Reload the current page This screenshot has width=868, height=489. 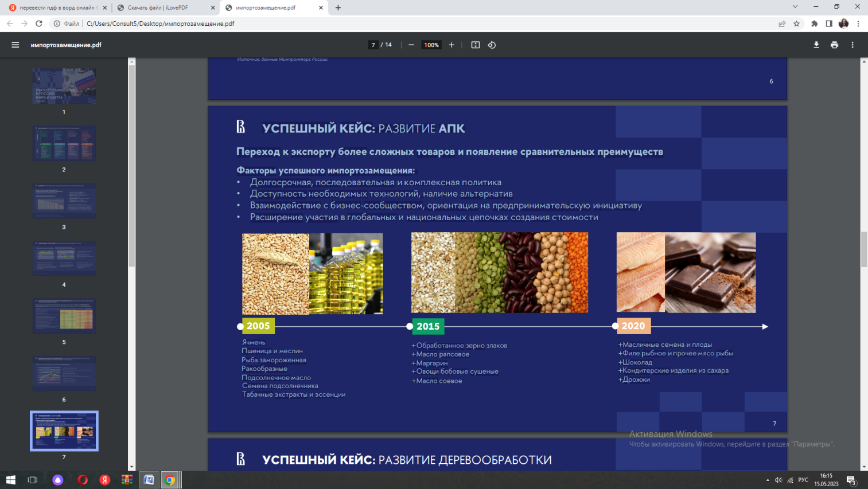tap(39, 24)
